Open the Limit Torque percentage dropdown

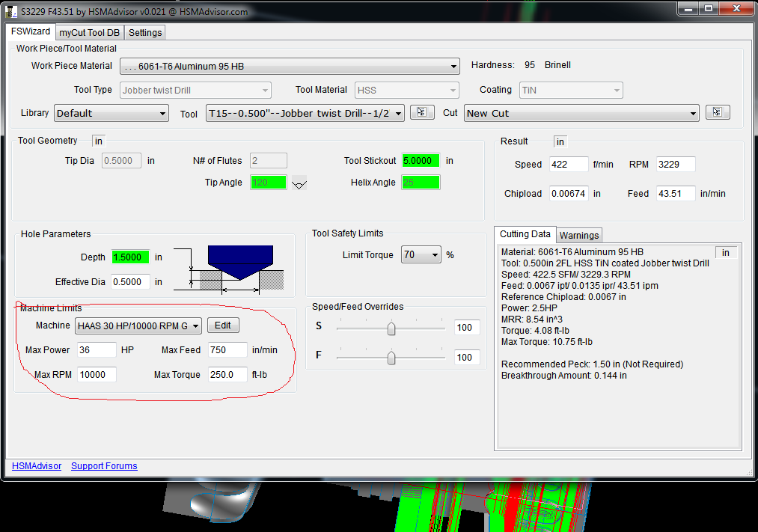[421, 255]
